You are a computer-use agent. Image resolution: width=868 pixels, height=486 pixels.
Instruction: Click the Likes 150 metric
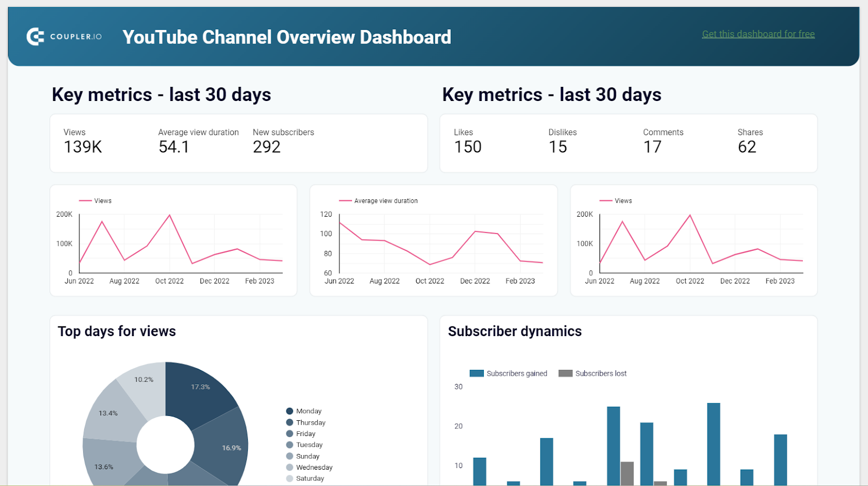pos(468,142)
